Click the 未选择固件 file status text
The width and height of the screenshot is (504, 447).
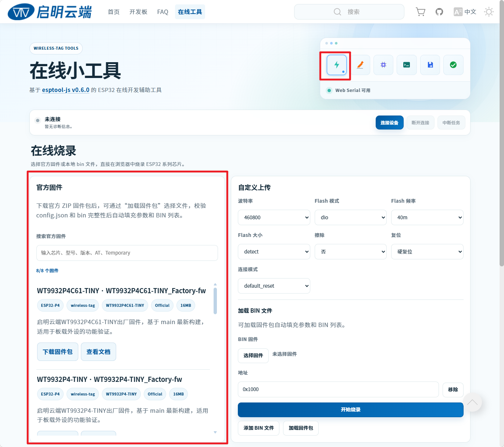pos(285,354)
